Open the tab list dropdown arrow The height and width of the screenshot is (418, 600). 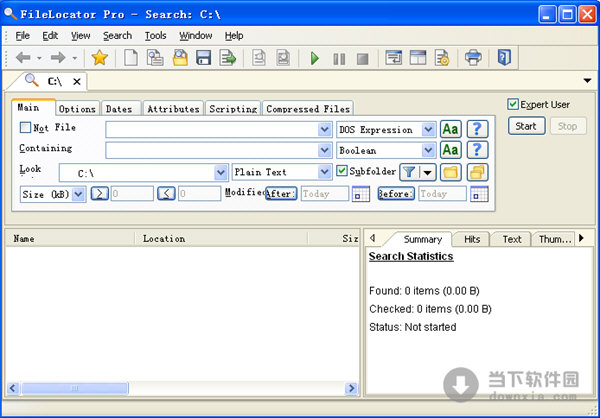[587, 80]
